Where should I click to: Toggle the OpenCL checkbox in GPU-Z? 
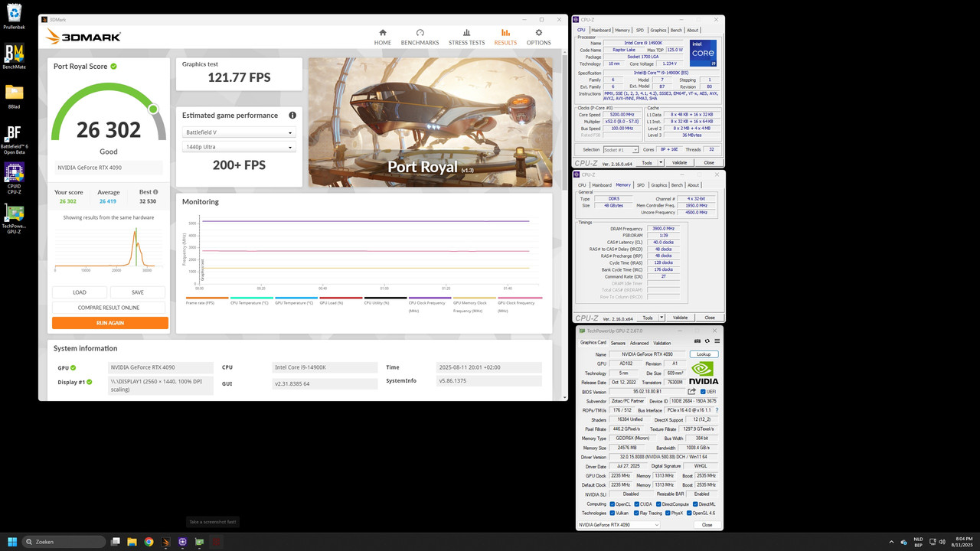click(612, 504)
